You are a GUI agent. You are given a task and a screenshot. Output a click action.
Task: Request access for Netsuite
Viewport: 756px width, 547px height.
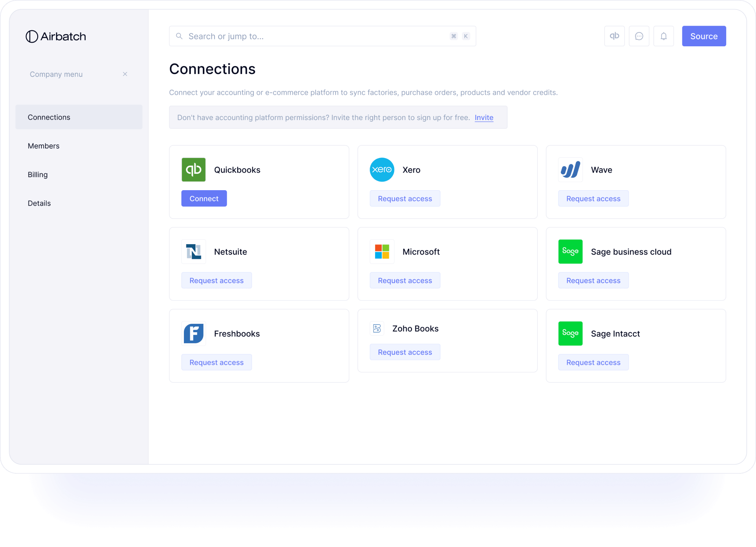216,280
